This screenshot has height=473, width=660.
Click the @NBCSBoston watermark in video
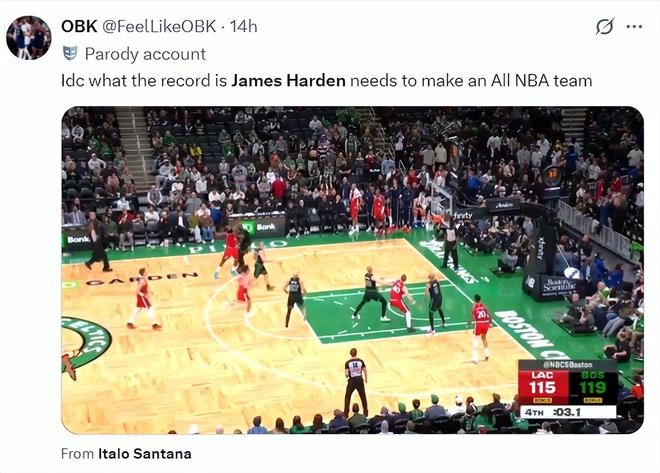[568, 365]
